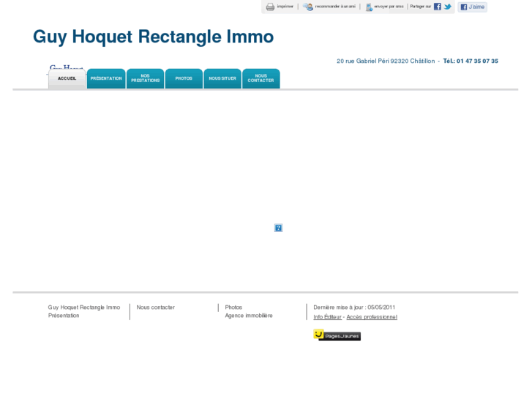
Task: Click the Guy Hoquet logo image behind tabs
Action: tap(66, 67)
